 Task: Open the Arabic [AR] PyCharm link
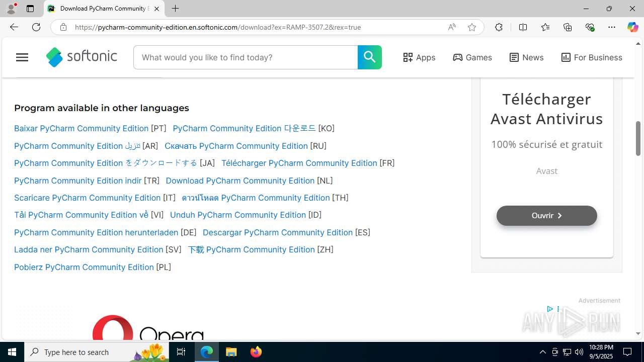tap(77, 146)
